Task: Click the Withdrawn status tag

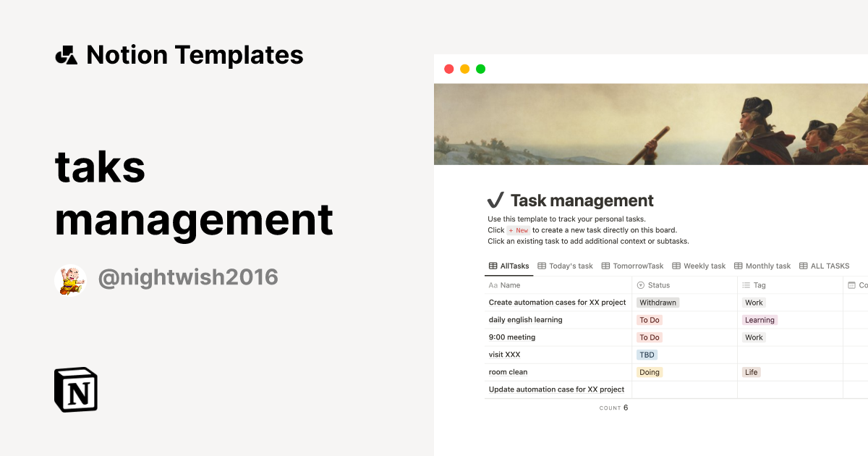Action: 658,303
